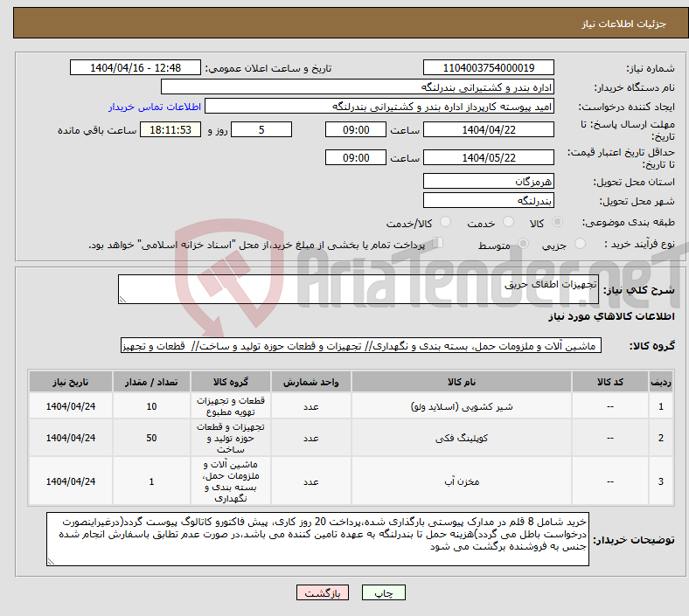Click the شیر کشویی (اسلاید ولو) item name

(462, 406)
